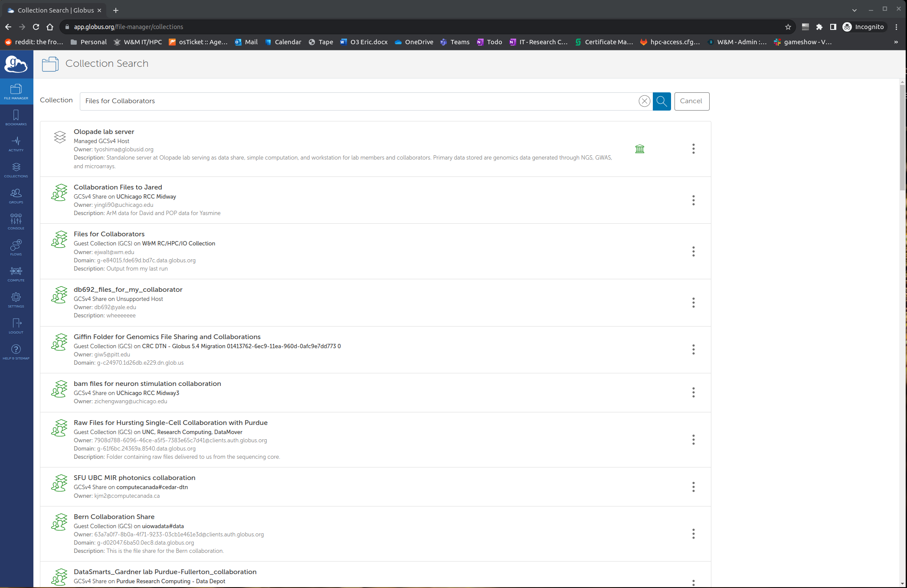The width and height of the screenshot is (907, 588).
Task: Open the Compute sidebar section
Action: tap(16, 274)
